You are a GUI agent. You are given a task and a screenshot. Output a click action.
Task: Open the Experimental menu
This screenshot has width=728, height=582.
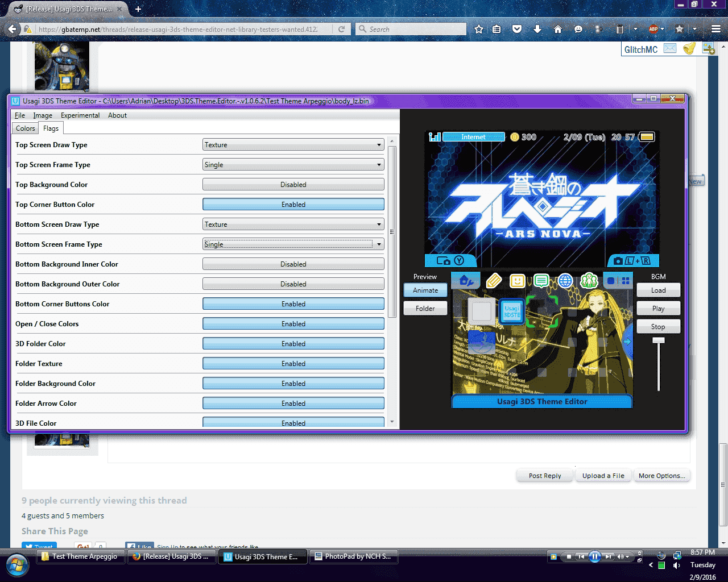coord(80,115)
